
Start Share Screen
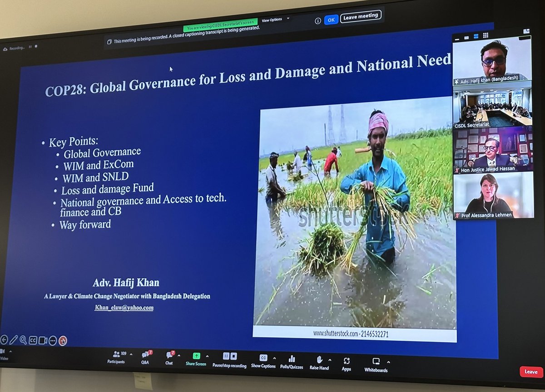click(196, 359)
